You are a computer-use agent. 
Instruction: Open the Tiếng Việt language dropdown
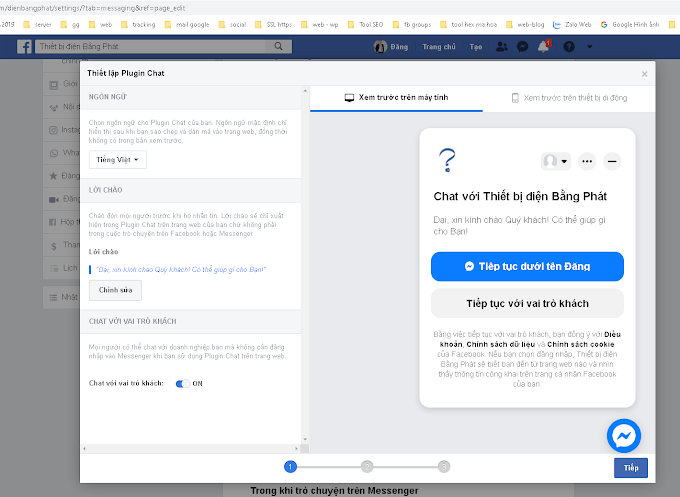[118, 160]
